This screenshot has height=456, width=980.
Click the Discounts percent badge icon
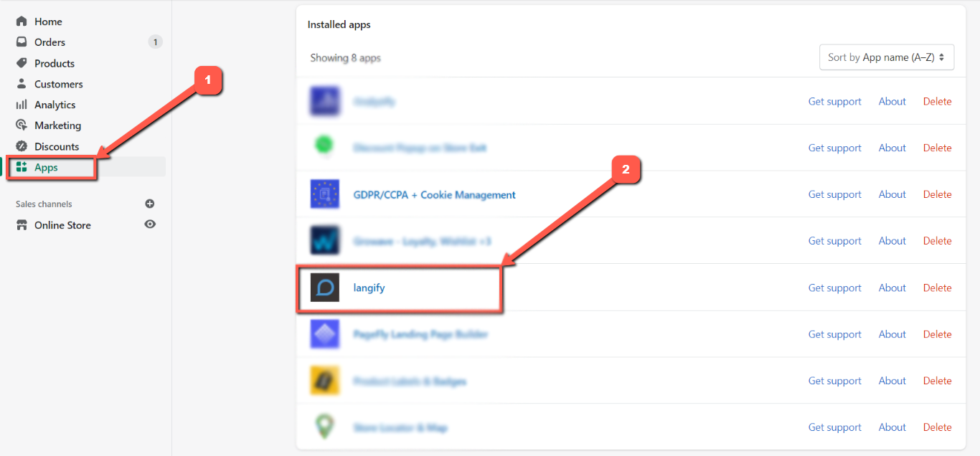pos(22,146)
